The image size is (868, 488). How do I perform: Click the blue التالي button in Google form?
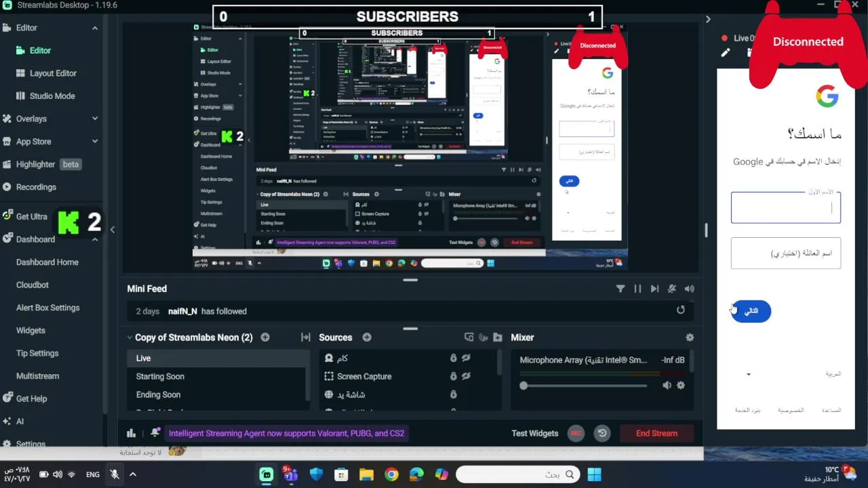click(x=751, y=311)
